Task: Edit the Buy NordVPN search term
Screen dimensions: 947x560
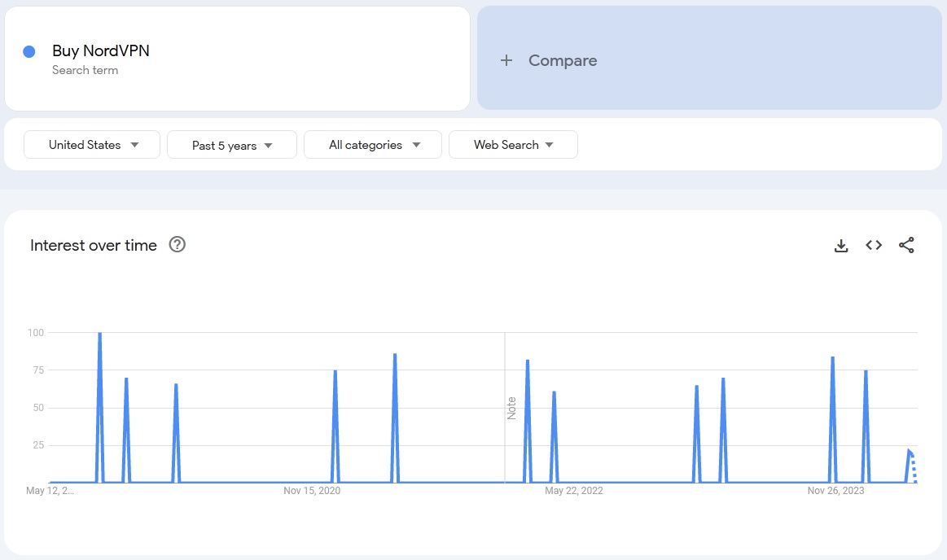Action: [237, 59]
